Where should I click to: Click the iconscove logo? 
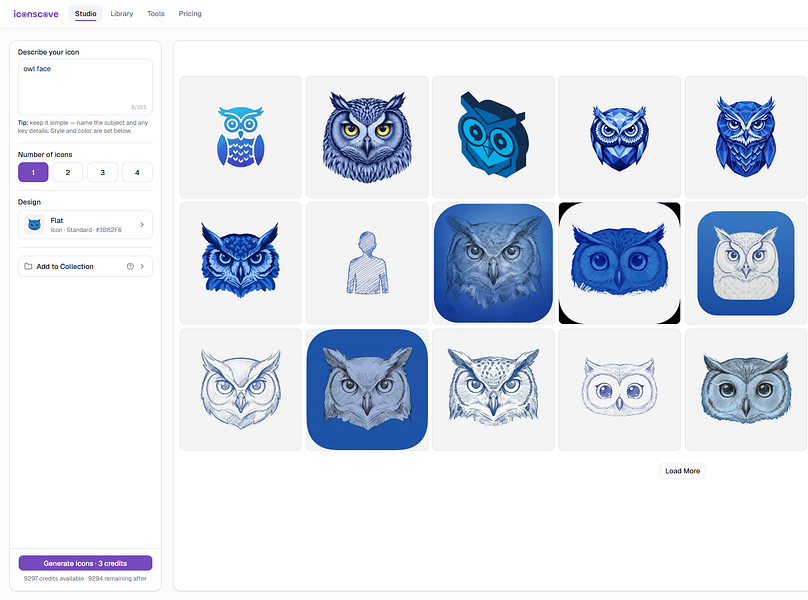coord(36,14)
